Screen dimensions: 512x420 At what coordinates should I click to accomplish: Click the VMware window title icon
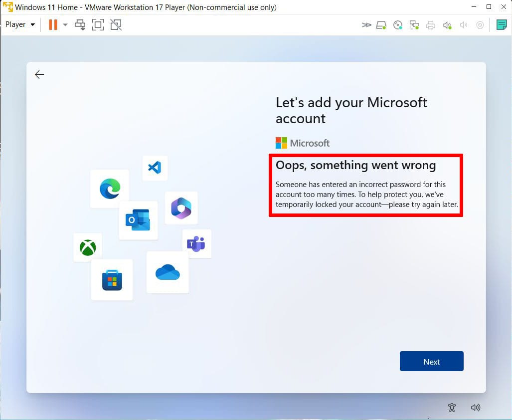pos(7,7)
